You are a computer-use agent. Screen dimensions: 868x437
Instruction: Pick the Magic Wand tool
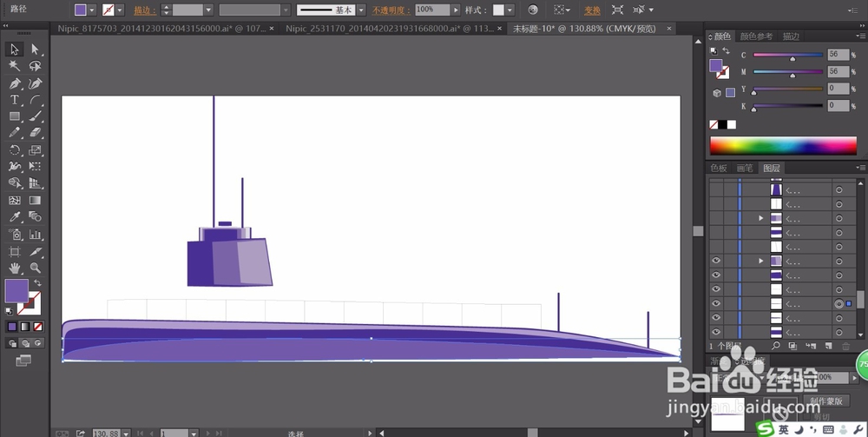[15, 66]
